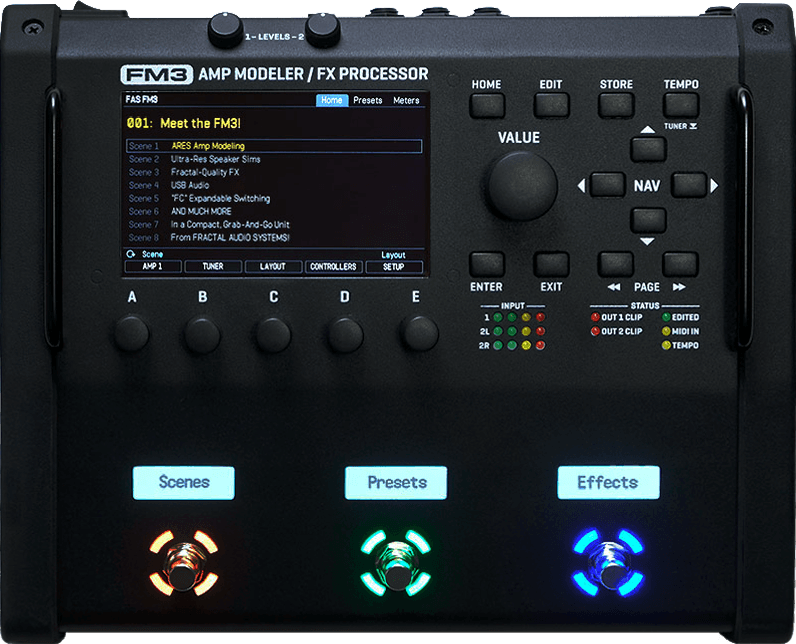
Task: Select Scene 1 ARES Amp Modeling
Action: (274, 146)
